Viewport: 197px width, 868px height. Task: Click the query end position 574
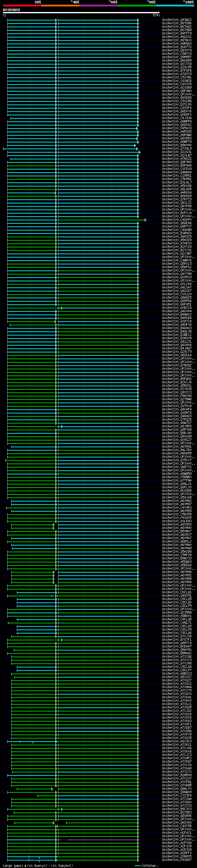(x=155, y=15)
